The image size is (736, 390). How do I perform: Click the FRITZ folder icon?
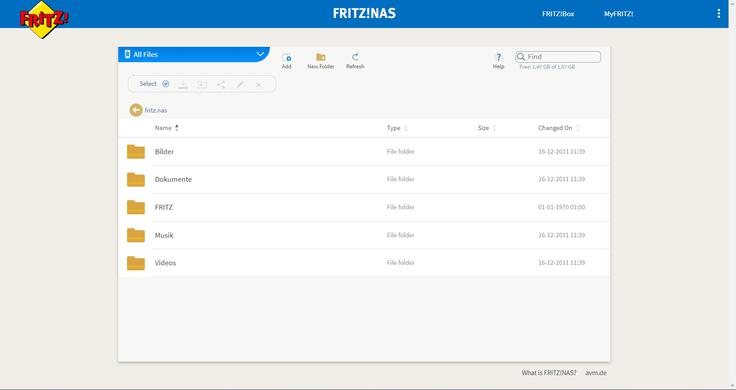[136, 207]
